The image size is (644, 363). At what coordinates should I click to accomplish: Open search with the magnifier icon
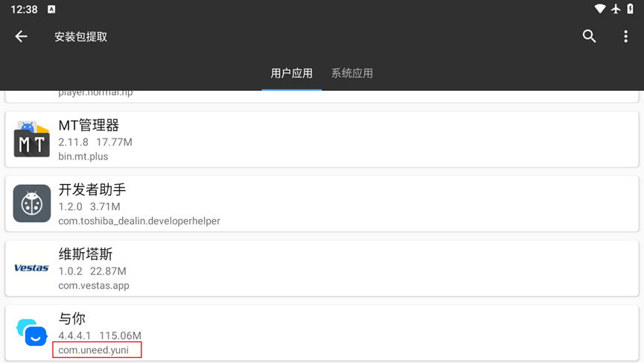[x=589, y=37]
